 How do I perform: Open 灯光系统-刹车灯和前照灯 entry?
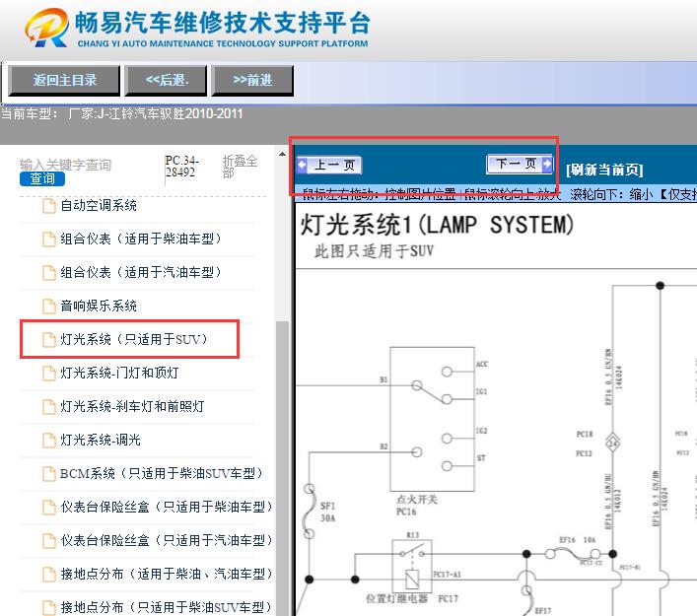[x=132, y=406]
